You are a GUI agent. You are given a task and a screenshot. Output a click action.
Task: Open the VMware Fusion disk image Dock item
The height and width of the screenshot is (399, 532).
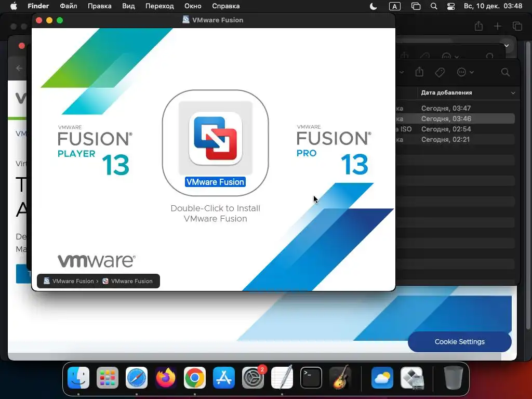coord(411,378)
